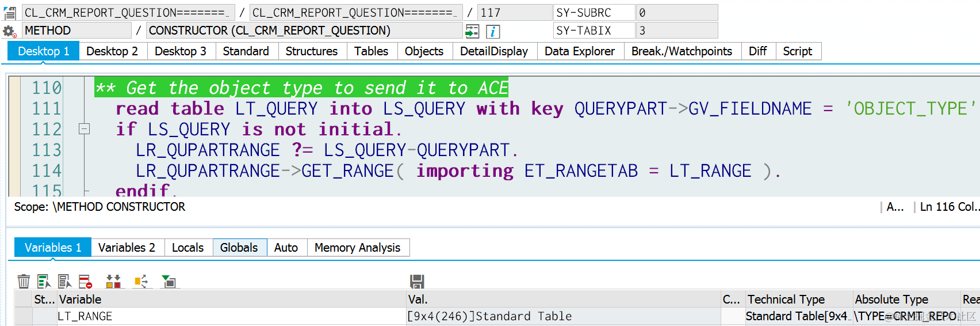Click the CONSTRUCTOR (CL_CRM_REPORT_QUESTION) field
This screenshot has height=326, width=980.
(304, 31)
